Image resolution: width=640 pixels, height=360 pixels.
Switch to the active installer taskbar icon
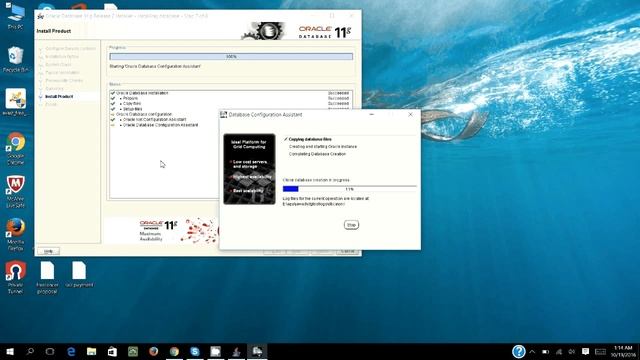(257, 351)
